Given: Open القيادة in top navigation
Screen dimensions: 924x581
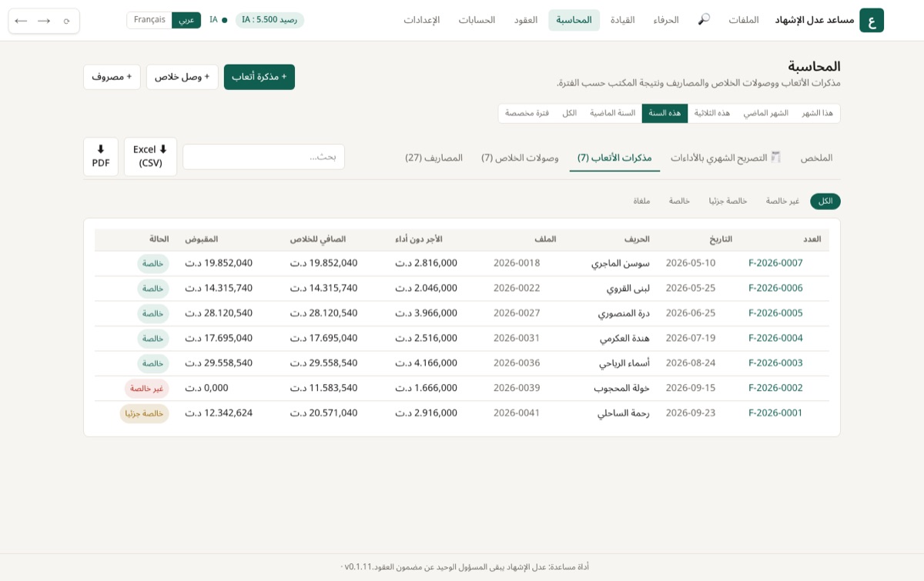Looking at the screenshot, I should 623,20.
